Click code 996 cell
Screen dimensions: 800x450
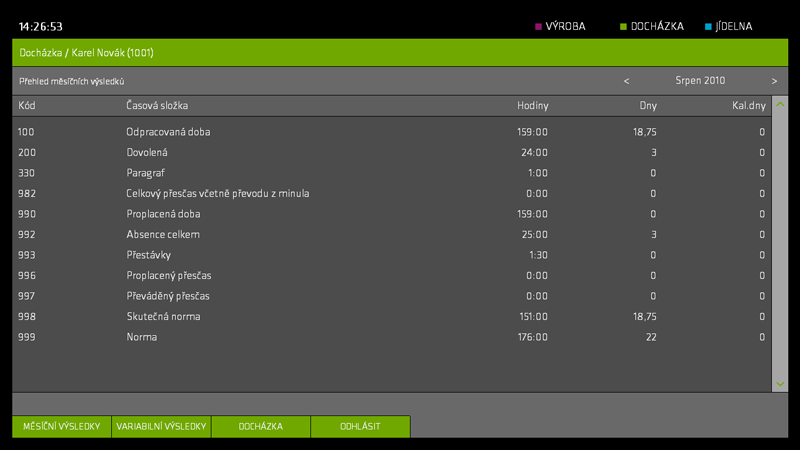click(27, 276)
